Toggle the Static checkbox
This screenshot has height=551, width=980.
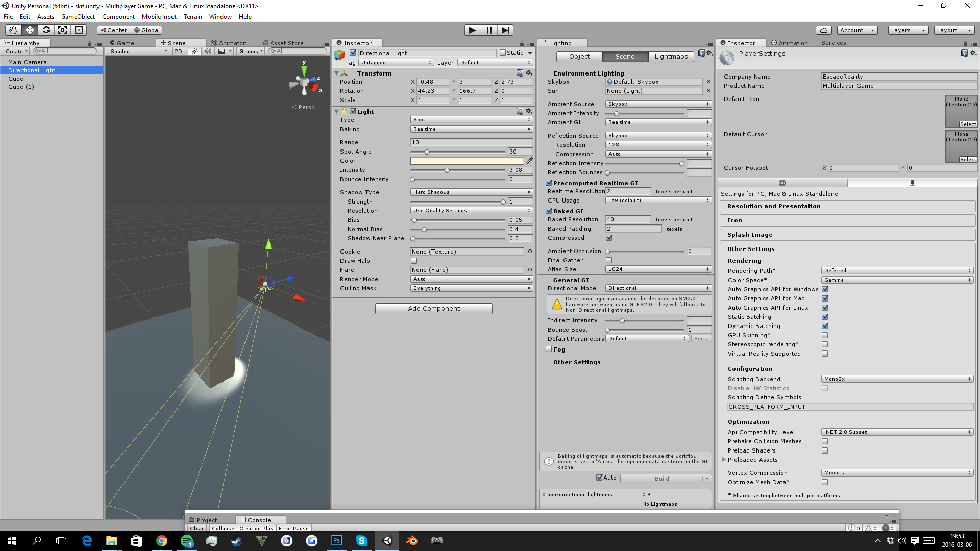click(x=503, y=53)
